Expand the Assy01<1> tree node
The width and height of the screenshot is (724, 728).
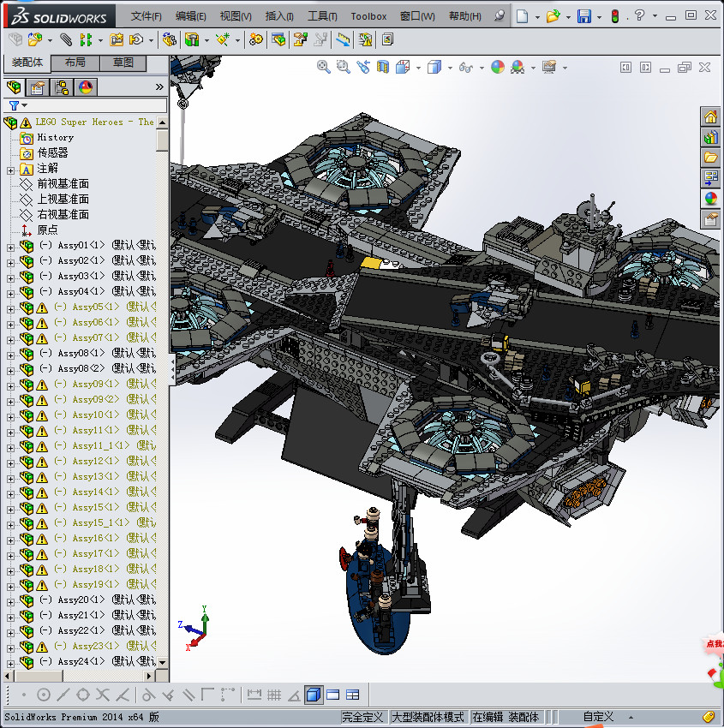(x=10, y=248)
